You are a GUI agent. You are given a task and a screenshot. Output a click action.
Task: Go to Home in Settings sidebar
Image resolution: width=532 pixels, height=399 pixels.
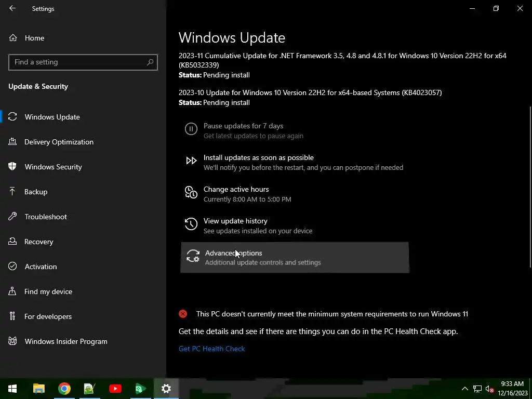[x=34, y=38]
